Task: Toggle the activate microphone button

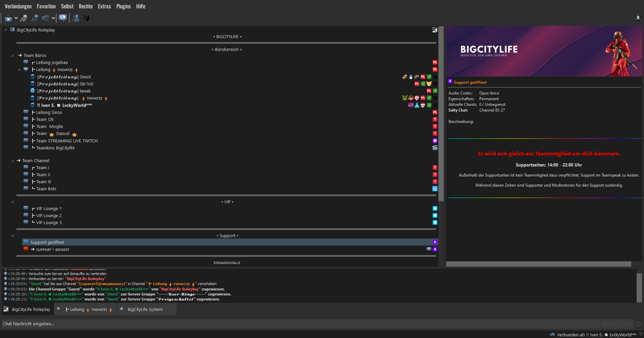Action: [23, 18]
